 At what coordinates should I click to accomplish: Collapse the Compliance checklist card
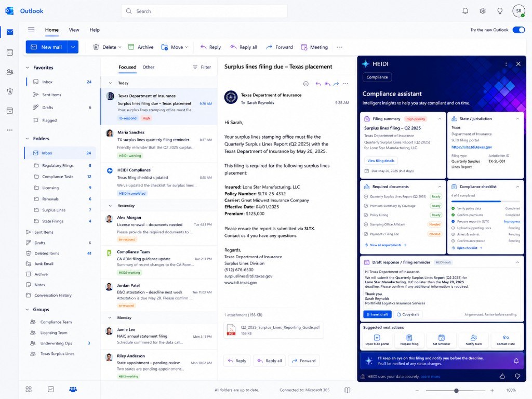point(517,187)
